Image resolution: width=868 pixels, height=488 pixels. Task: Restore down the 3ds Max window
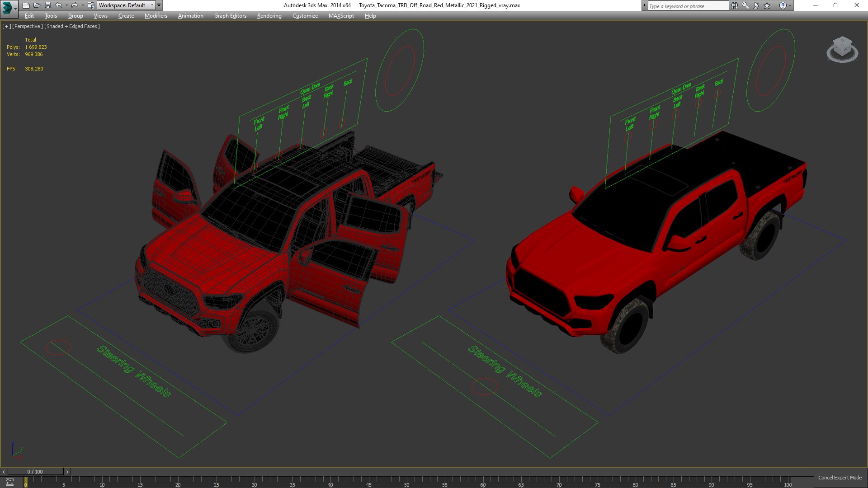click(x=836, y=5)
